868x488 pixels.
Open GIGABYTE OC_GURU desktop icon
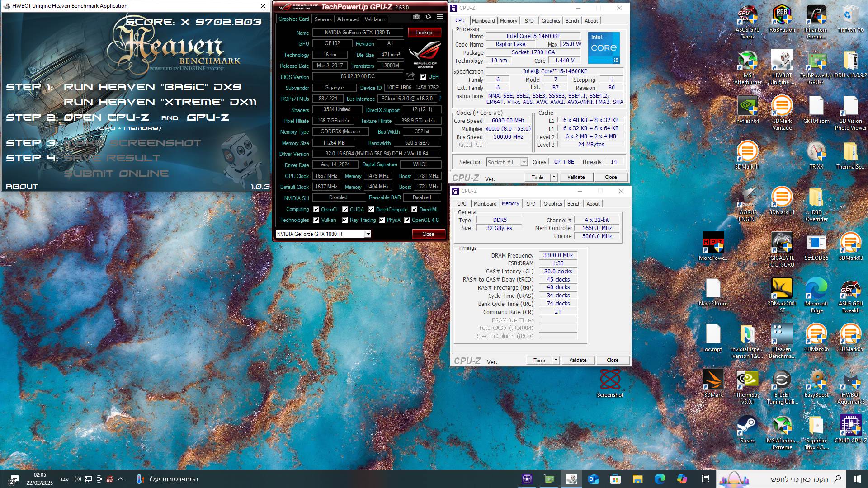click(782, 250)
